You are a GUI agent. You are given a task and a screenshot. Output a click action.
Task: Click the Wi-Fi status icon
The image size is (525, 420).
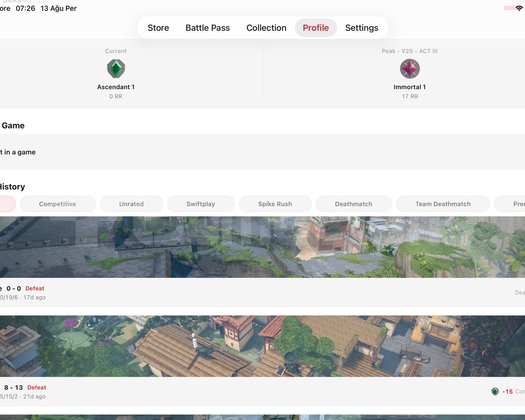pyautogui.click(x=519, y=8)
